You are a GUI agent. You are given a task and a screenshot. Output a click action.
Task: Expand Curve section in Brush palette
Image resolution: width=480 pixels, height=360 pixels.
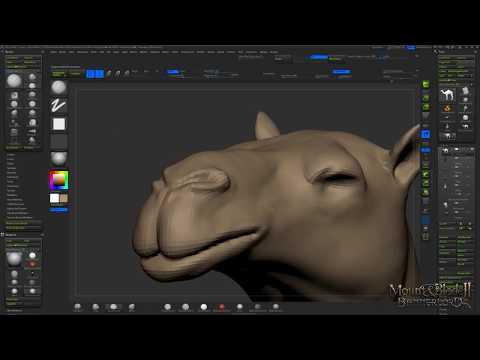10,159
